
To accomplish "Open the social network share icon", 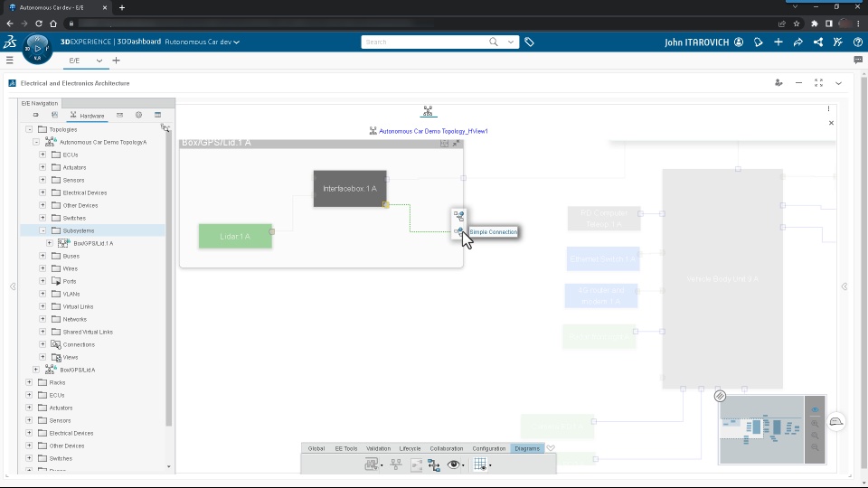I will [818, 42].
